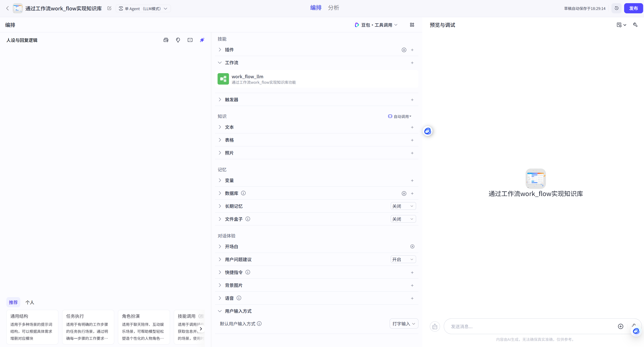Open version history clock icon

tap(617, 8)
